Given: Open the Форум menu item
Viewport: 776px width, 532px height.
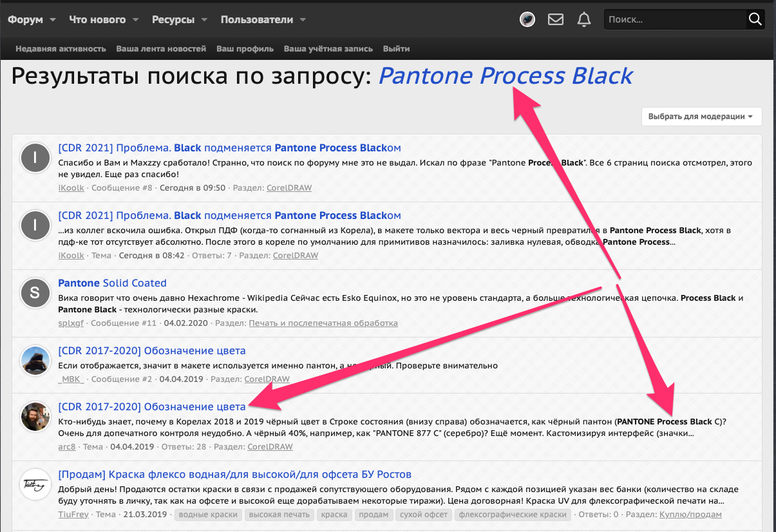Looking at the screenshot, I should tap(25, 19).
